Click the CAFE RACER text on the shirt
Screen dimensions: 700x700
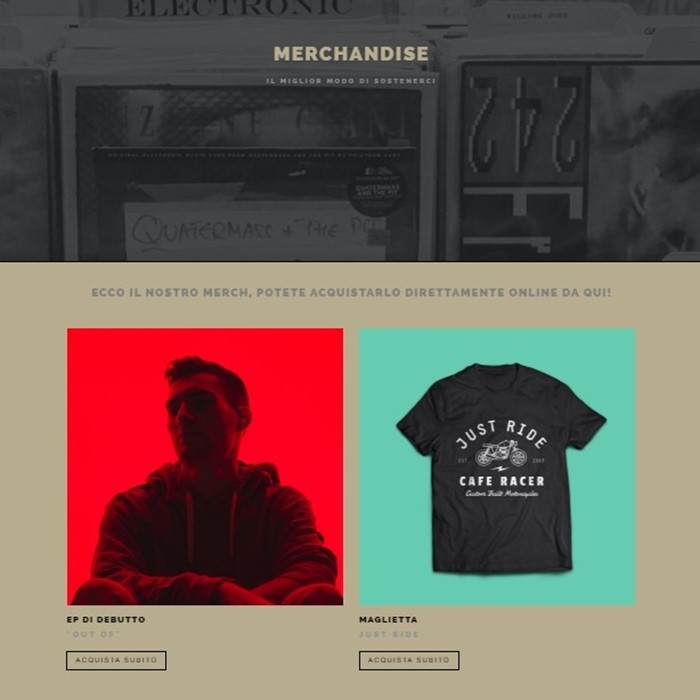click(502, 481)
